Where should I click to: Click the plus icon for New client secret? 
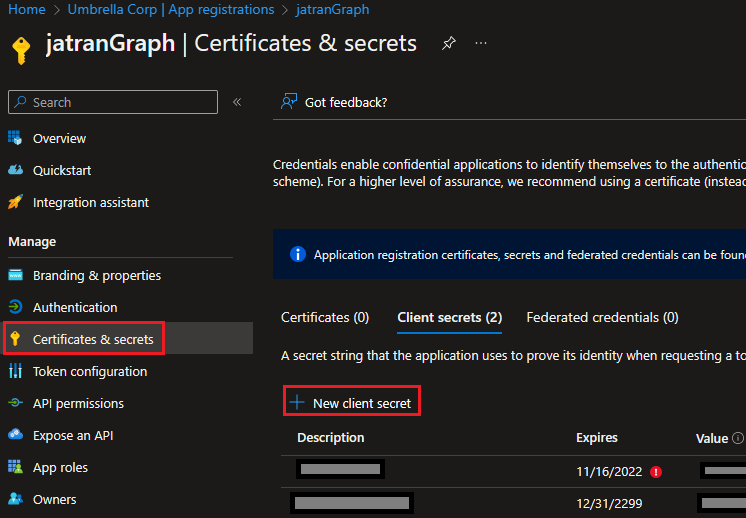click(x=297, y=402)
